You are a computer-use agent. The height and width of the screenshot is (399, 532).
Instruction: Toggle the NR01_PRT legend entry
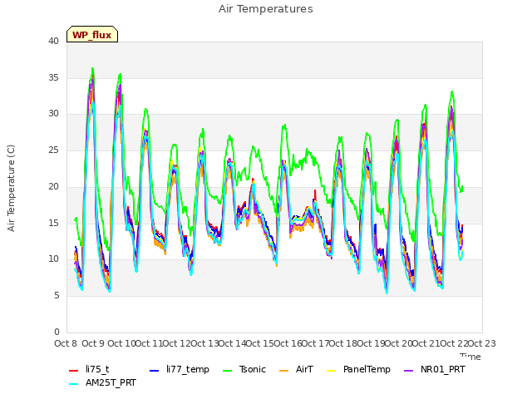point(435,369)
